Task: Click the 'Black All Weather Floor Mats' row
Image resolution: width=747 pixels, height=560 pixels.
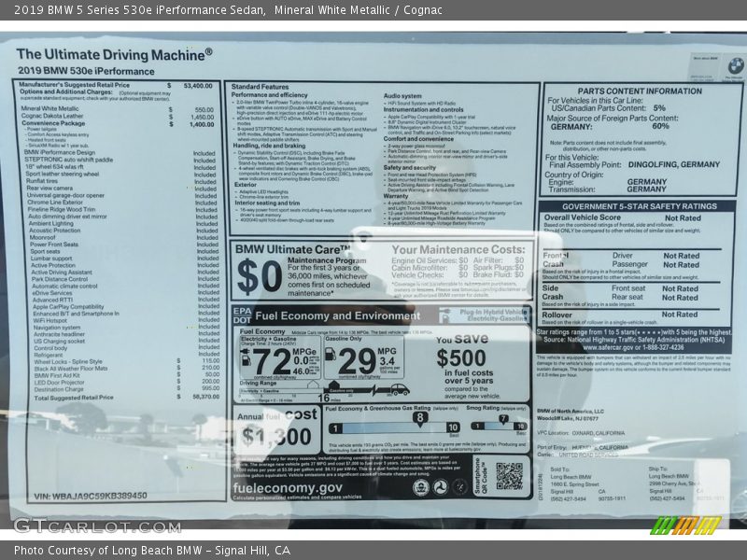Action: [127, 368]
